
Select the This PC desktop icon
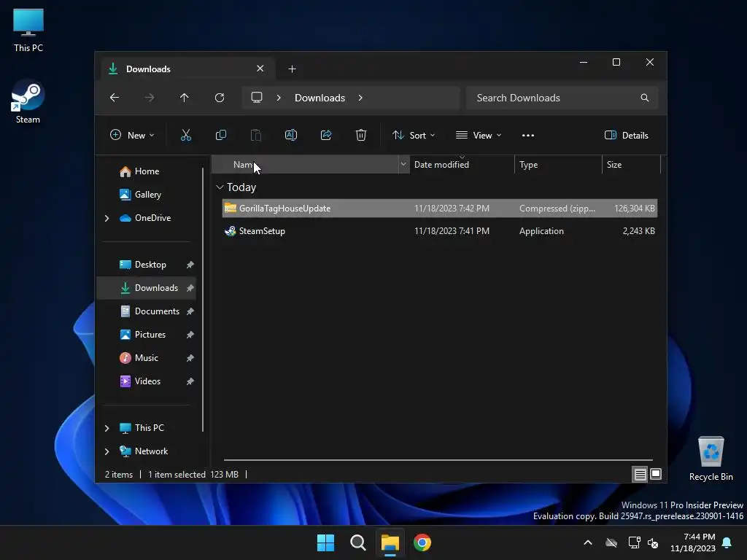point(28,31)
